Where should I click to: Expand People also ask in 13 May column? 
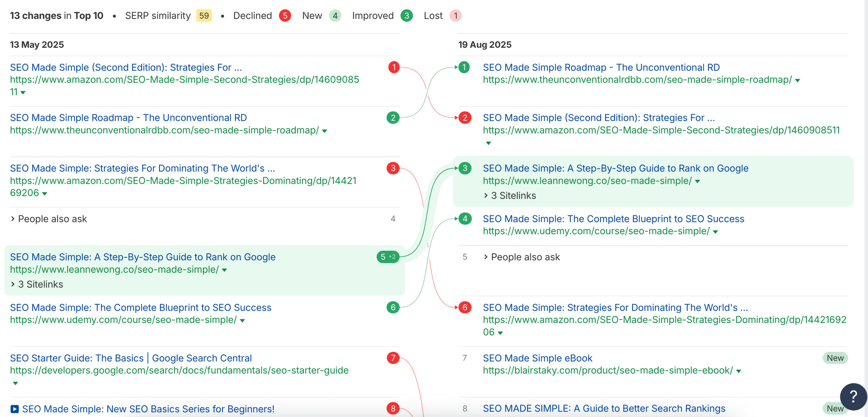click(x=48, y=219)
